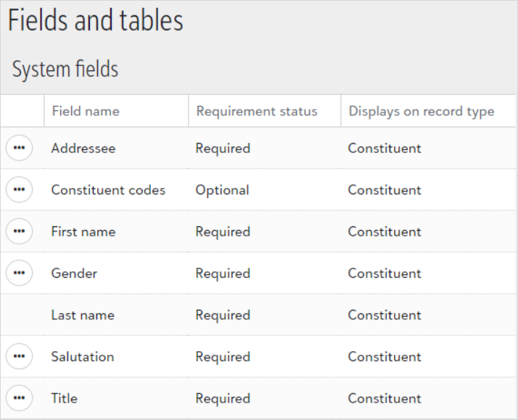Click the Fields and tables page heading

click(x=96, y=20)
